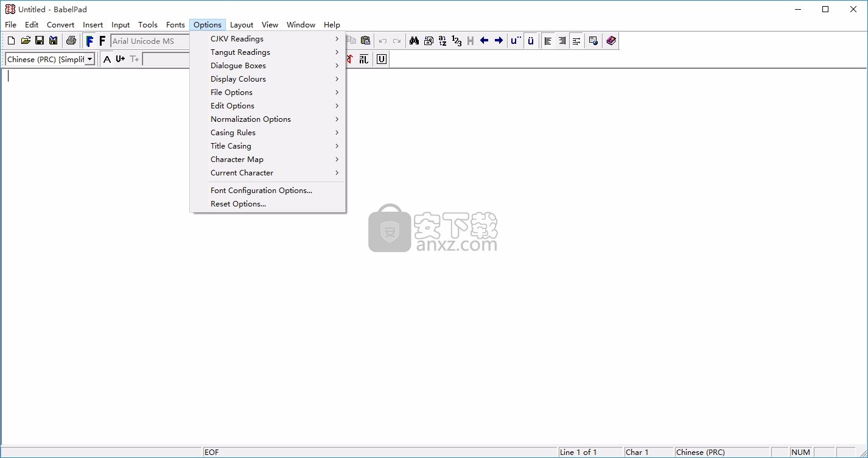
Task: Click the NUM indicator in the status bar
Action: pos(801,452)
